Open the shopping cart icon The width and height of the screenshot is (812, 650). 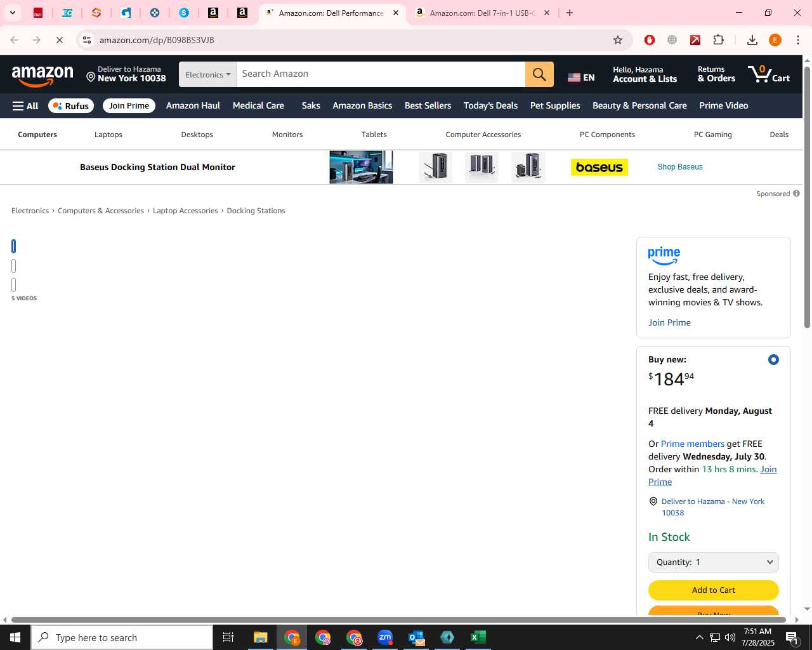tap(768, 74)
